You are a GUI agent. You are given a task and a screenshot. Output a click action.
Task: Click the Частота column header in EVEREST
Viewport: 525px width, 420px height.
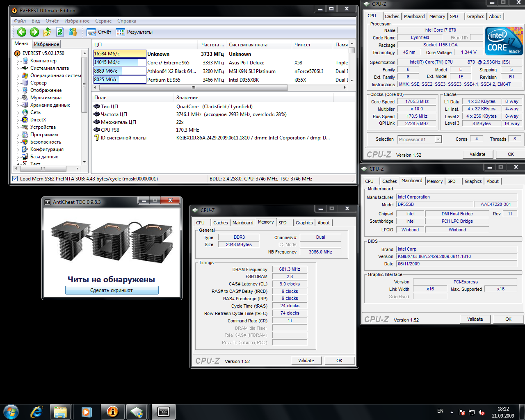[213, 45]
